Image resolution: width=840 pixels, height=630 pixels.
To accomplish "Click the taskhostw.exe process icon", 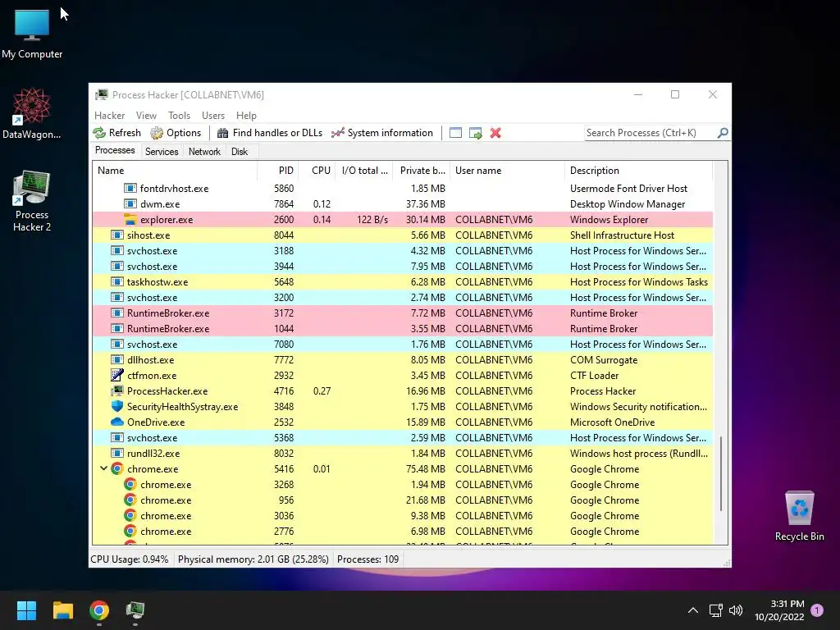I will click(x=116, y=281).
